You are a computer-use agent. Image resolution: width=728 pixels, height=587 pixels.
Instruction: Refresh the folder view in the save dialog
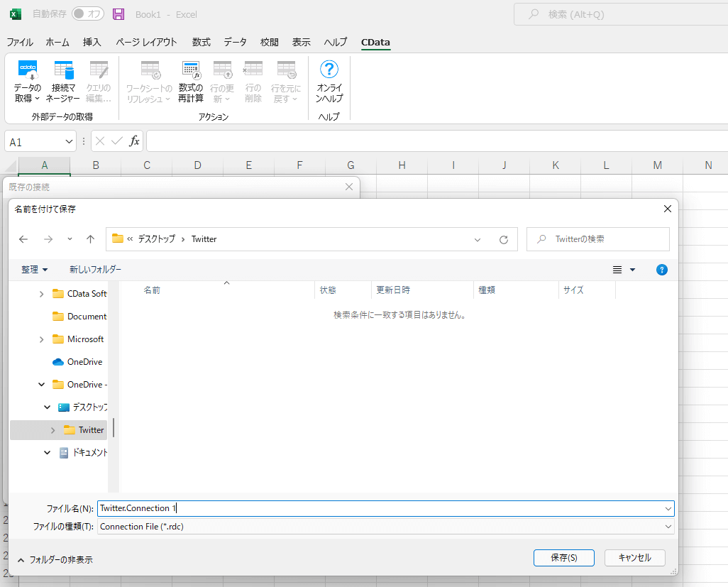pos(504,239)
